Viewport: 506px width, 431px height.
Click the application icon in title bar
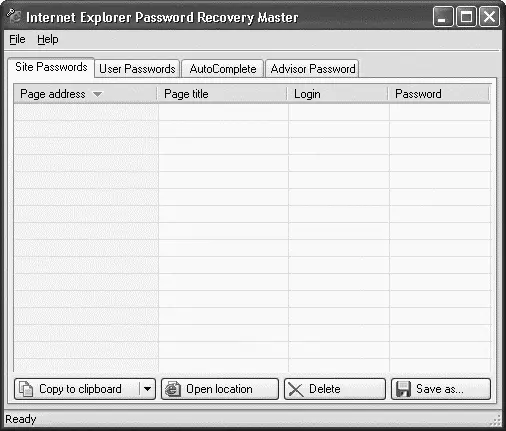pyautogui.click(x=14, y=16)
